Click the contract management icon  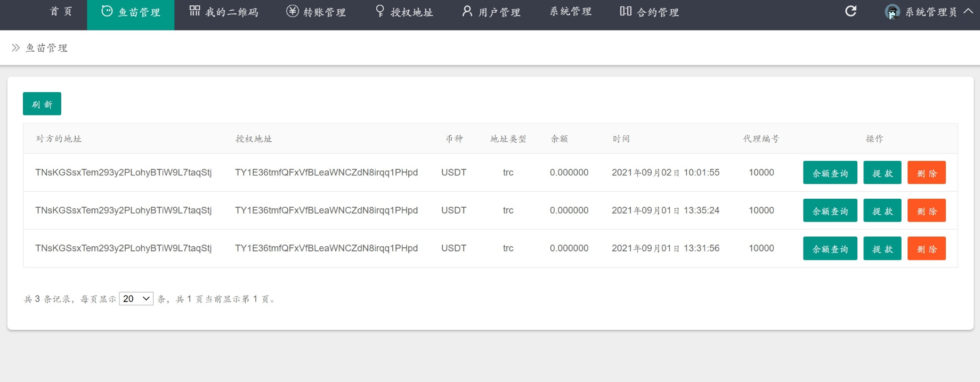tap(626, 11)
